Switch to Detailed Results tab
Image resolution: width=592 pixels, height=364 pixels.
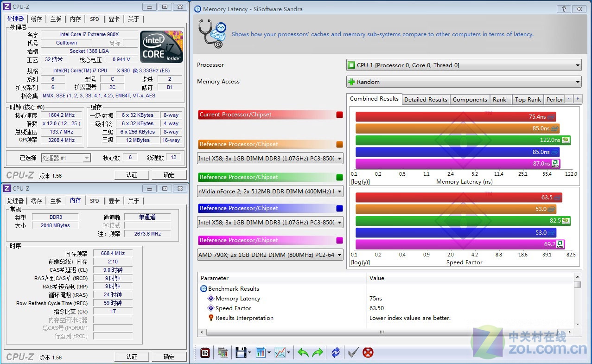tap(426, 99)
